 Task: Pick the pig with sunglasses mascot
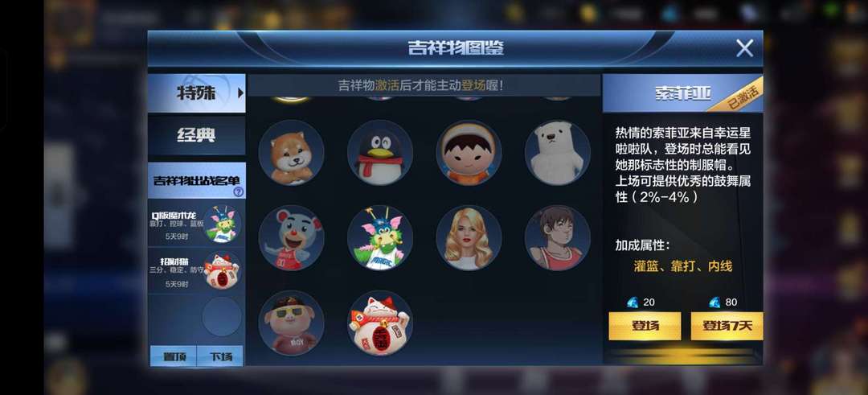pyautogui.click(x=291, y=323)
